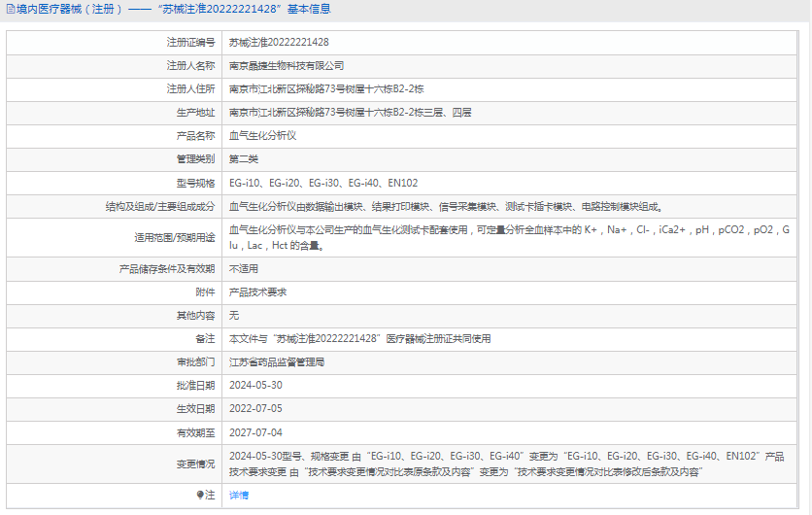Image resolution: width=812 pixels, height=515 pixels.
Task: Select the 生产地址 value ending 三层、四层
Action: pos(351,113)
